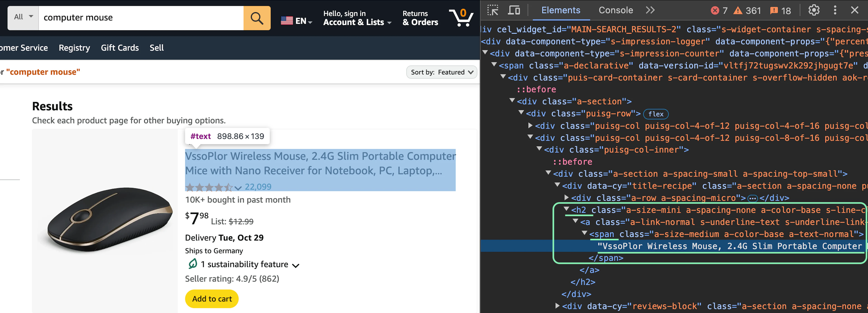The width and height of the screenshot is (868, 313).
Task: Toggle device toolbar icon in DevTools
Action: (x=514, y=10)
